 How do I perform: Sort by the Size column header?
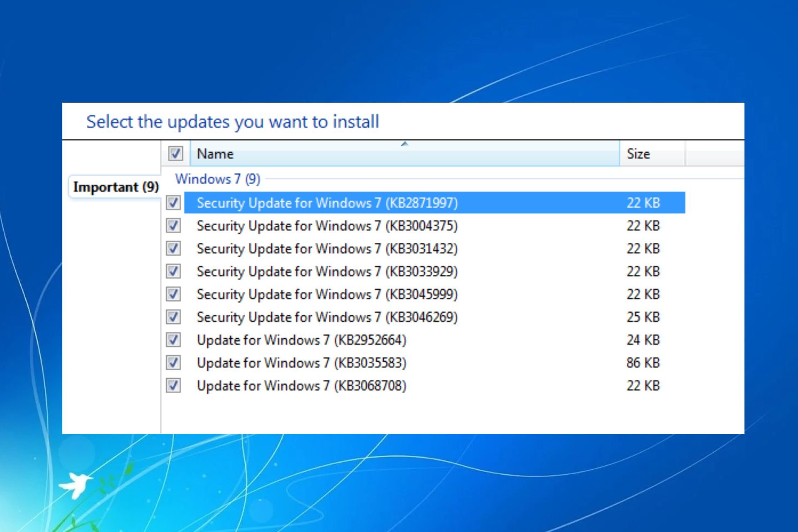[x=652, y=153]
